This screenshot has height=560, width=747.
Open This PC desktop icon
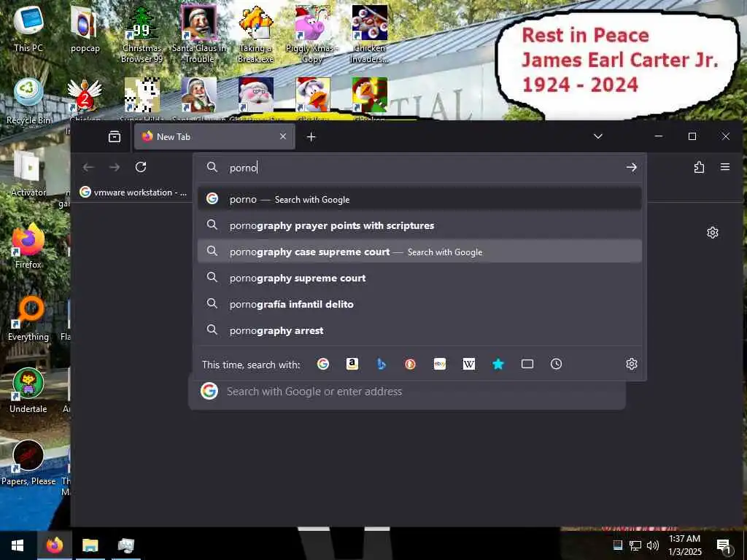coord(28,28)
